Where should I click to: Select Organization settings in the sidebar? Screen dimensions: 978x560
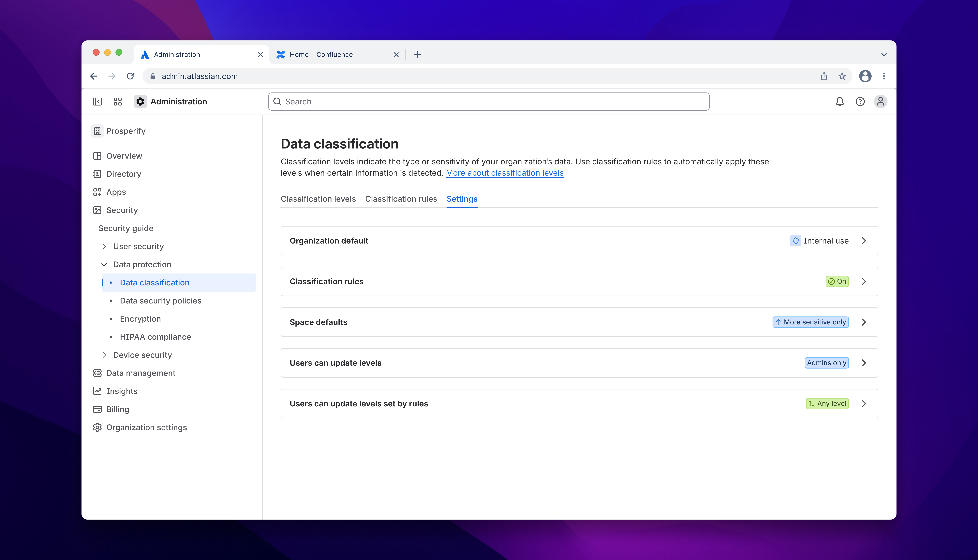(146, 427)
